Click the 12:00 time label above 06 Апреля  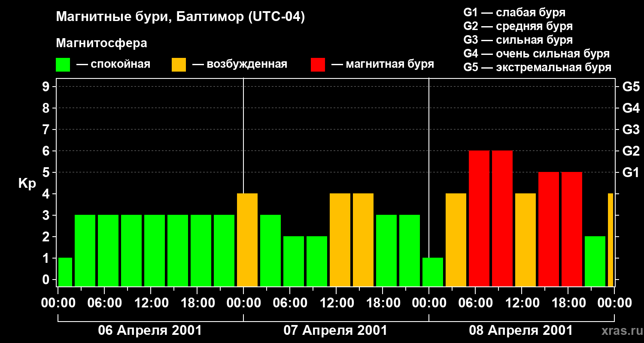(x=151, y=303)
